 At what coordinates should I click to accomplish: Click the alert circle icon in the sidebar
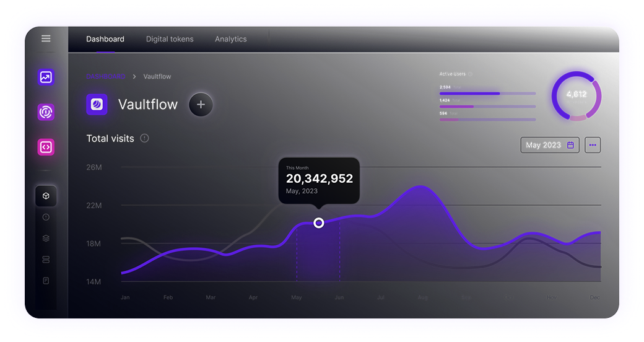46,217
